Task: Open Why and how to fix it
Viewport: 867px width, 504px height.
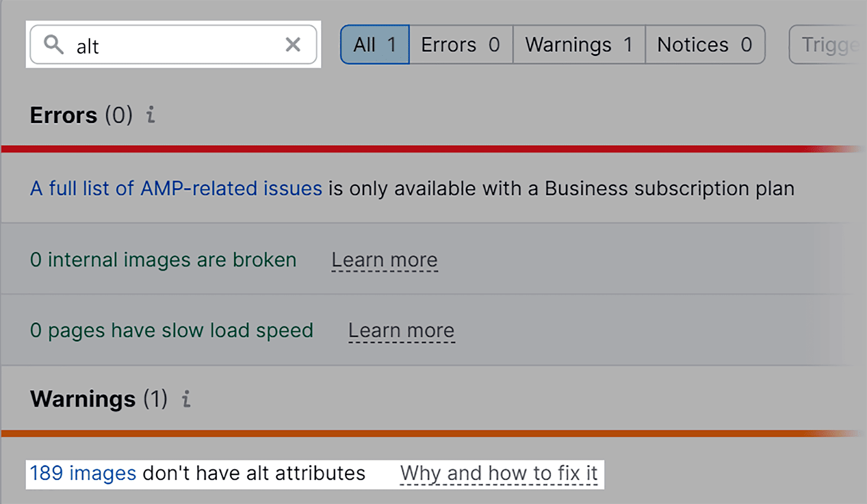Action: coord(499,473)
